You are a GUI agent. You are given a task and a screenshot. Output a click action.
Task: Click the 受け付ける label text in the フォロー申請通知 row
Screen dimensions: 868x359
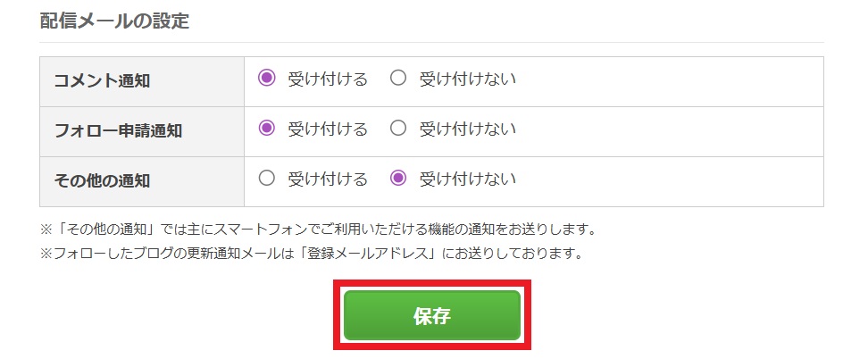(328, 129)
